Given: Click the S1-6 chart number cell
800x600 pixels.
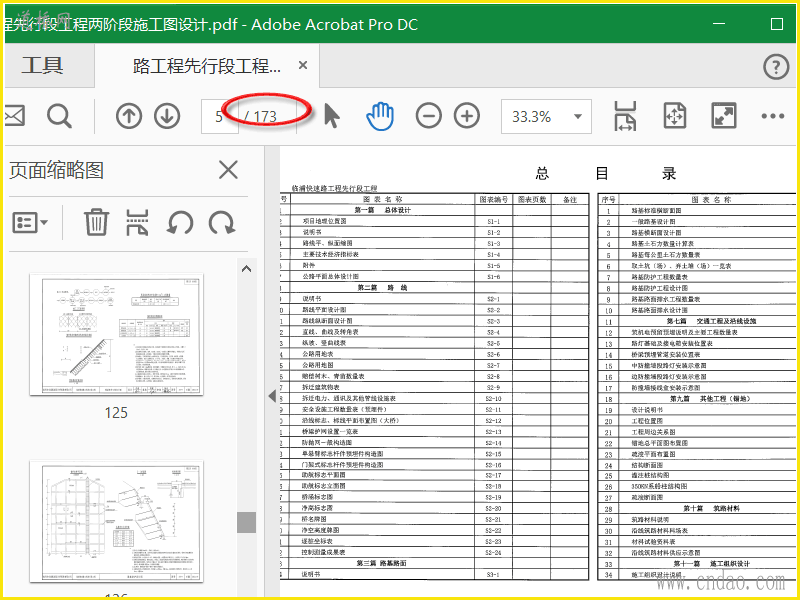Looking at the screenshot, I should pos(493,277).
